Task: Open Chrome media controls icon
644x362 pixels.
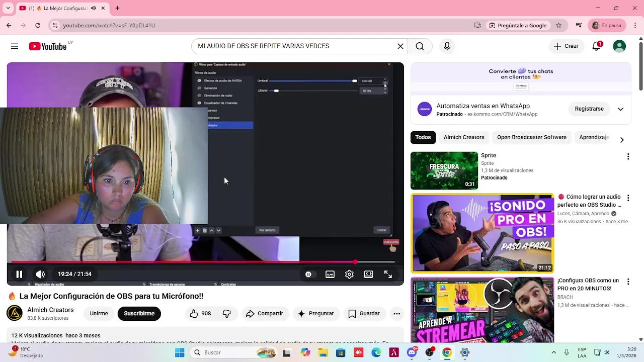Action: coord(579,25)
